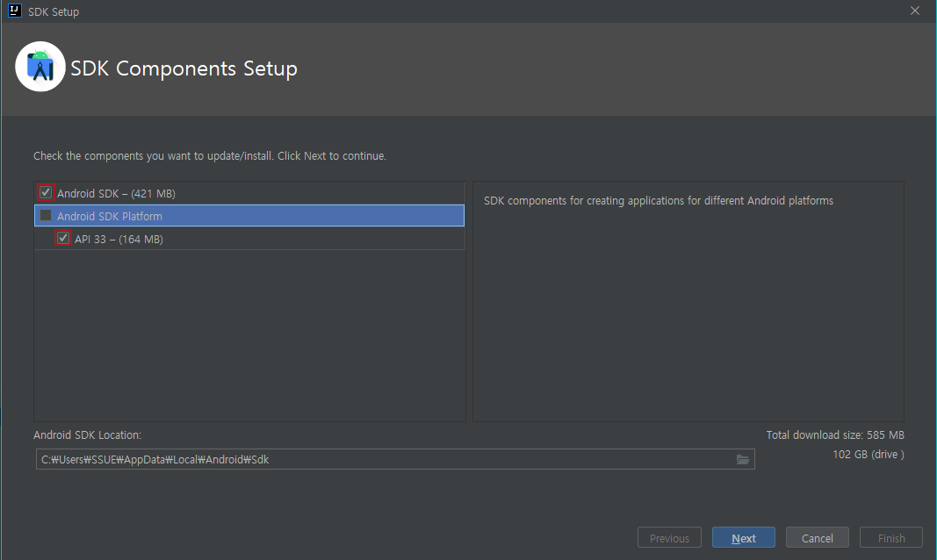Click the SDK components description text
Viewport: 937px width, 560px height.
[x=659, y=201]
